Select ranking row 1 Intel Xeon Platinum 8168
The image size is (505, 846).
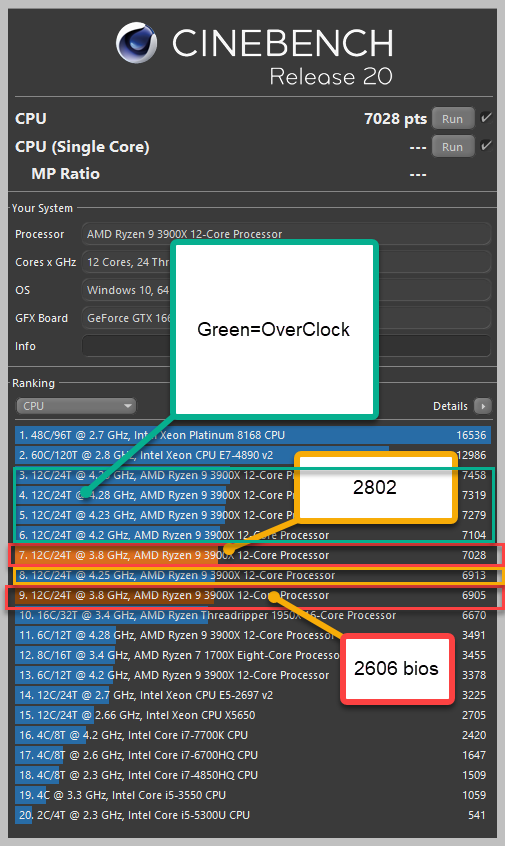pos(253,435)
